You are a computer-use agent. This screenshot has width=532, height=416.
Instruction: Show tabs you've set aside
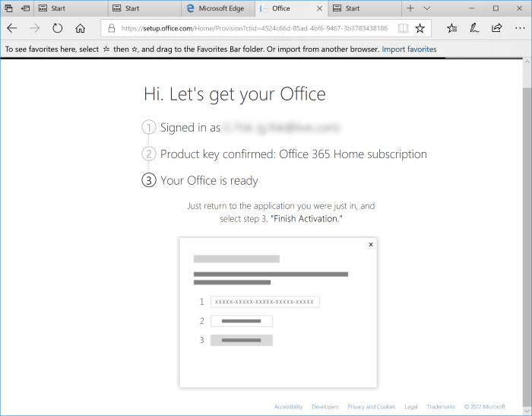(x=8, y=8)
